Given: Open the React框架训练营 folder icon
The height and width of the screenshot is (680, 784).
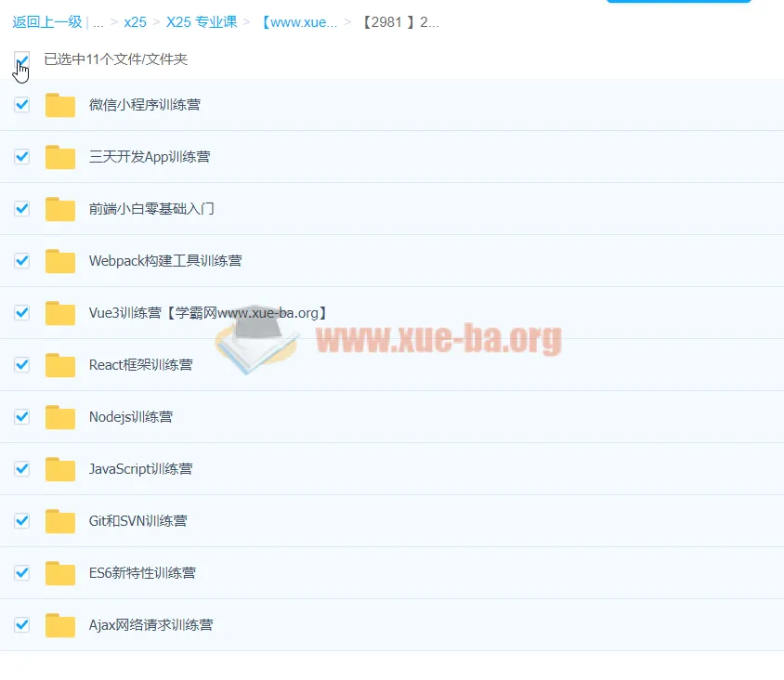Looking at the screenshot, I should coord(60,365).
